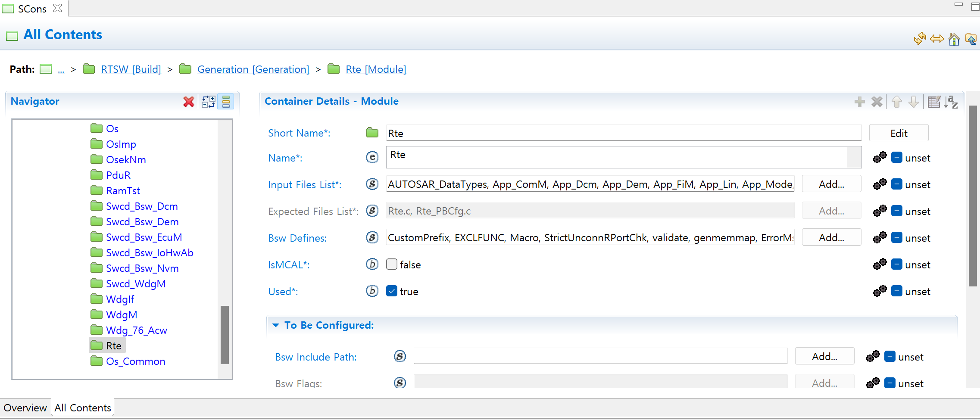Screen dimensions: 980x420
Task: Click into the Short Name input field
Action: pyautogui.click(x=624, y=133)
